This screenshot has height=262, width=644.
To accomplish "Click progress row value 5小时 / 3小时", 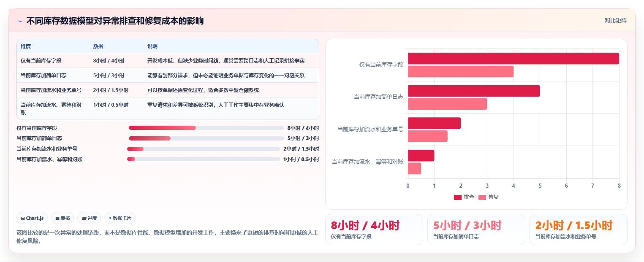I will tap(303, 138).
